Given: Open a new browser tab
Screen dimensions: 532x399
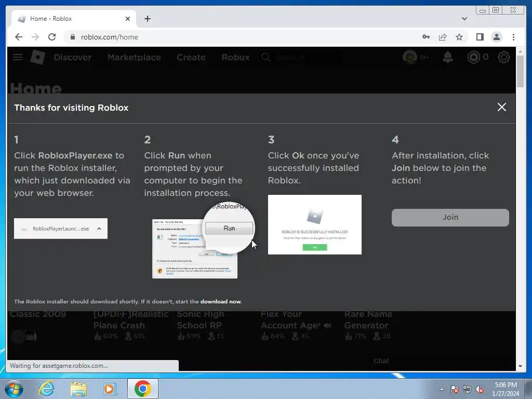Looking at the screenshot, I should click(x=147, y=19).
